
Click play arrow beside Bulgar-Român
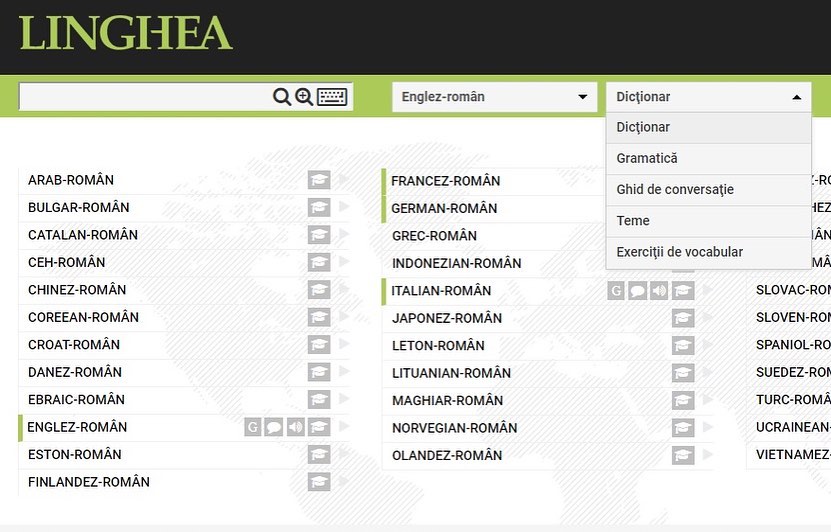344,206
